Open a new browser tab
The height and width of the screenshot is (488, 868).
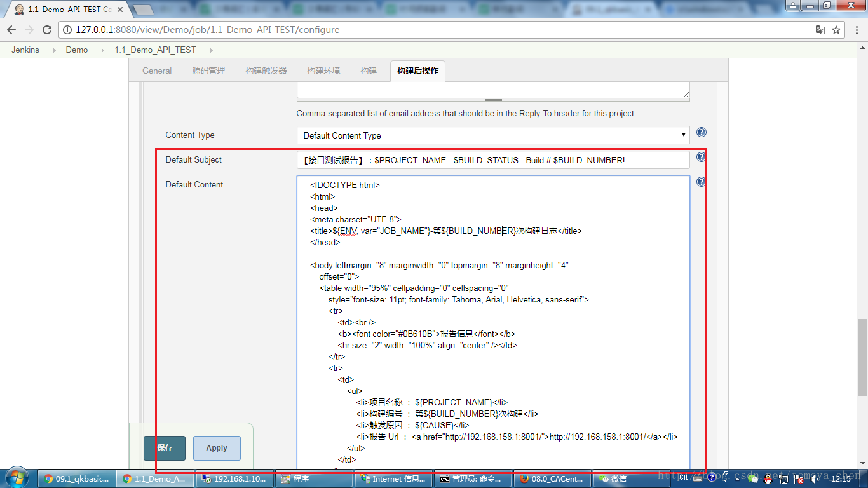click(x=144, y=10)
